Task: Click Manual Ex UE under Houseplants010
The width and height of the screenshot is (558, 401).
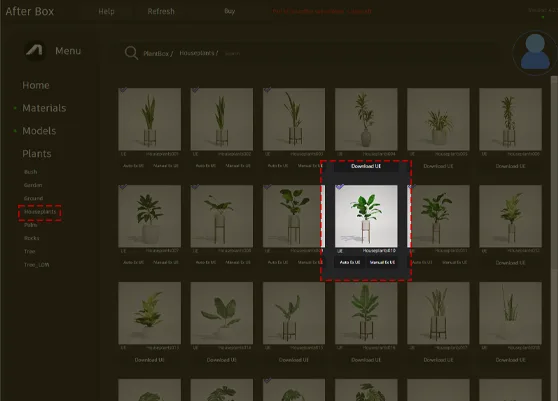Action: [382, 262]
